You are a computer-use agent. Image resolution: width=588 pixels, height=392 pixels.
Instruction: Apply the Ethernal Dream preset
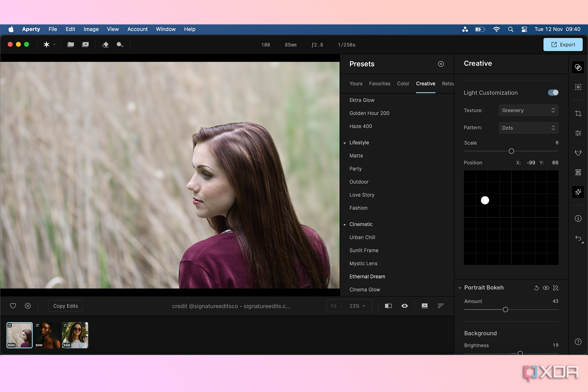pyautogui.click(x=367, y=276)
